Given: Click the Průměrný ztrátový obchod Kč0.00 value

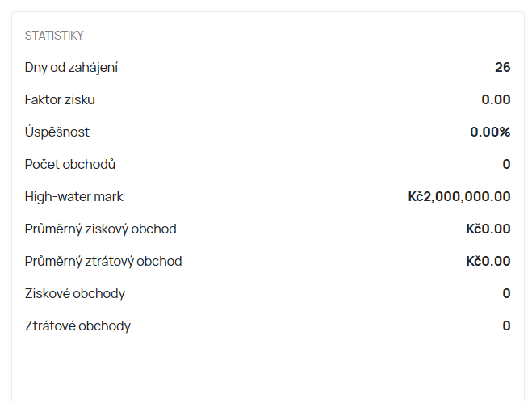Looking at the screenshot, I should [x=488, y=261].
